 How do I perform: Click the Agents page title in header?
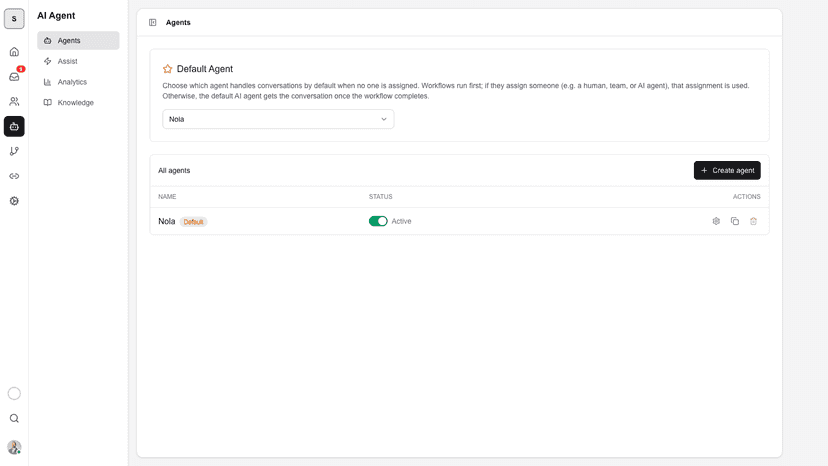point(178,23)
